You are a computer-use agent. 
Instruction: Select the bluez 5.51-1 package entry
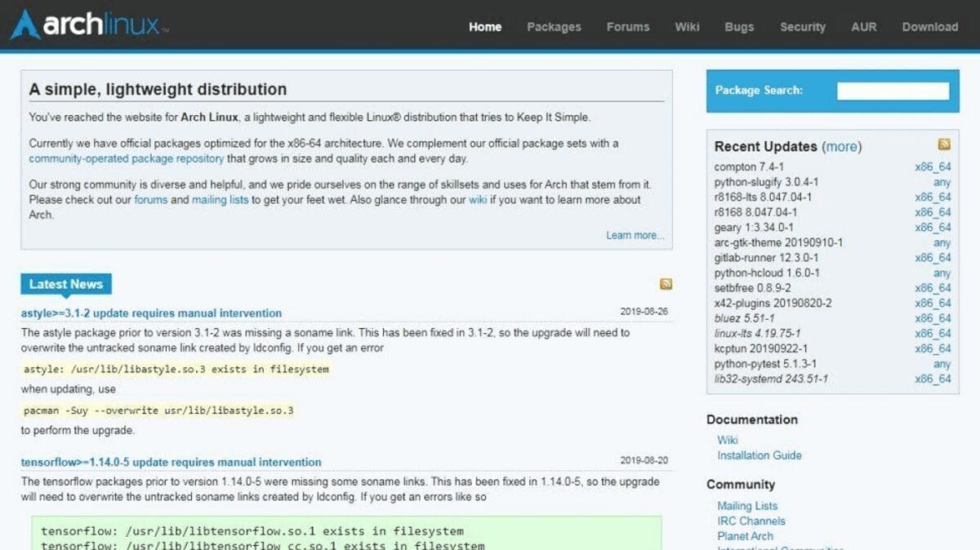[744, 318]
